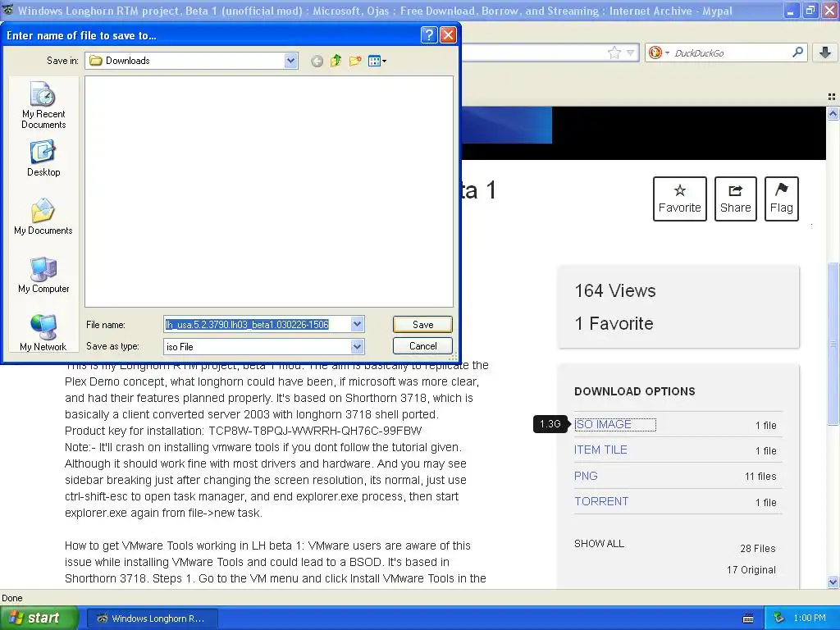Select My Computer in places sidebar
840x630 pixels.
(x=43, y=275)
